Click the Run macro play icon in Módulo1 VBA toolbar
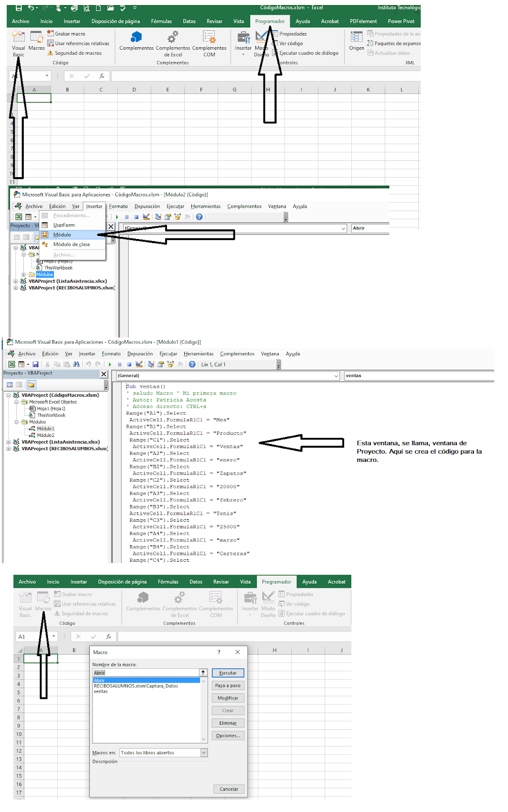This screenshot has height=812, width=508. pos(110,364)
